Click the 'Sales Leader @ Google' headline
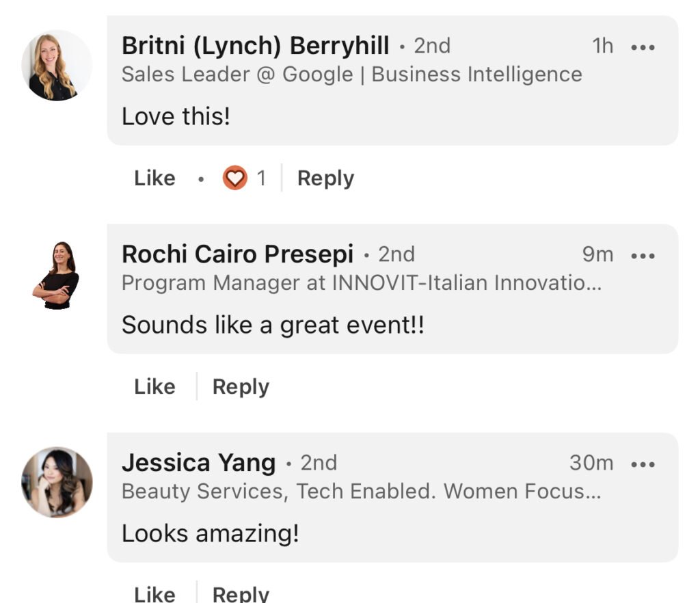The image size is (700, 603). (352, 74)
